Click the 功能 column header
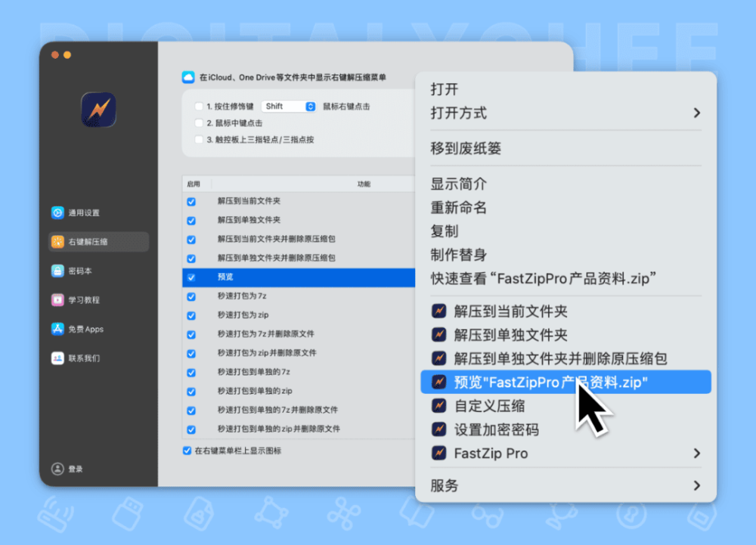This screenshot has width=756, height=545. tap(364, 184)
